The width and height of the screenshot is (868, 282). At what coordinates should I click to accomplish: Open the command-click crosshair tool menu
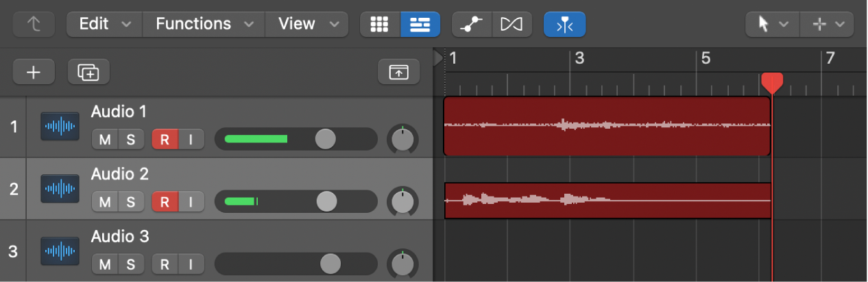tap(827, 24)
